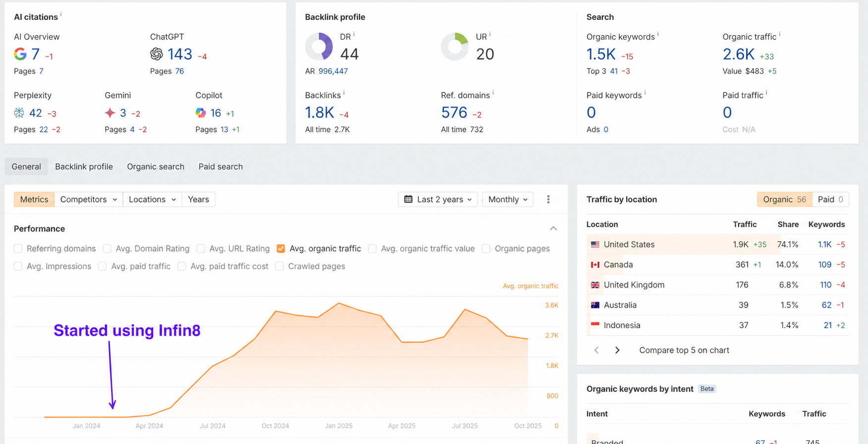Click the United States flag icon
Viewport: 868px width, 444px height.
tap(595, 245)
